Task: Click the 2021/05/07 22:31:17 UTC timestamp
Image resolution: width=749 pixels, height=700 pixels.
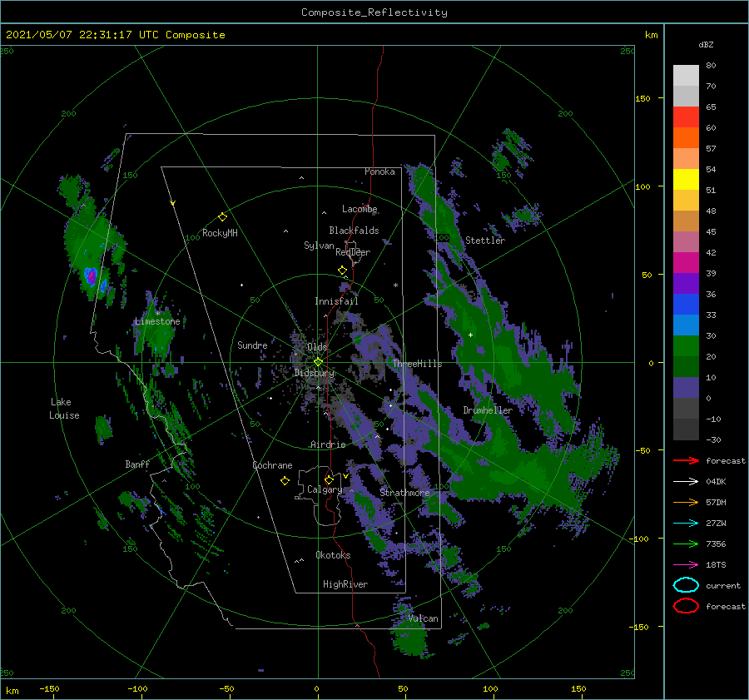Action: pyautogui.click(x=115, y=34)
